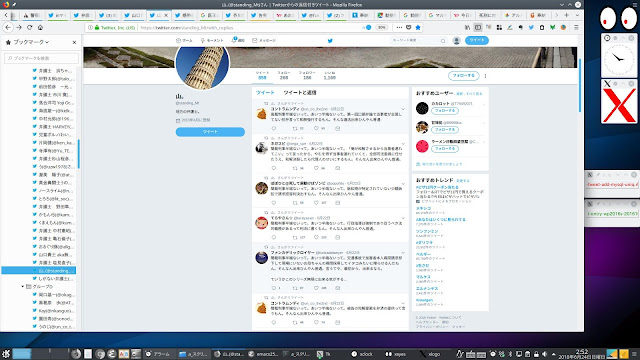Image resolution: width=640 pixels, height=360 pixels.
Task: Select the ツイート count stat
Action: [x=262, y=75]
